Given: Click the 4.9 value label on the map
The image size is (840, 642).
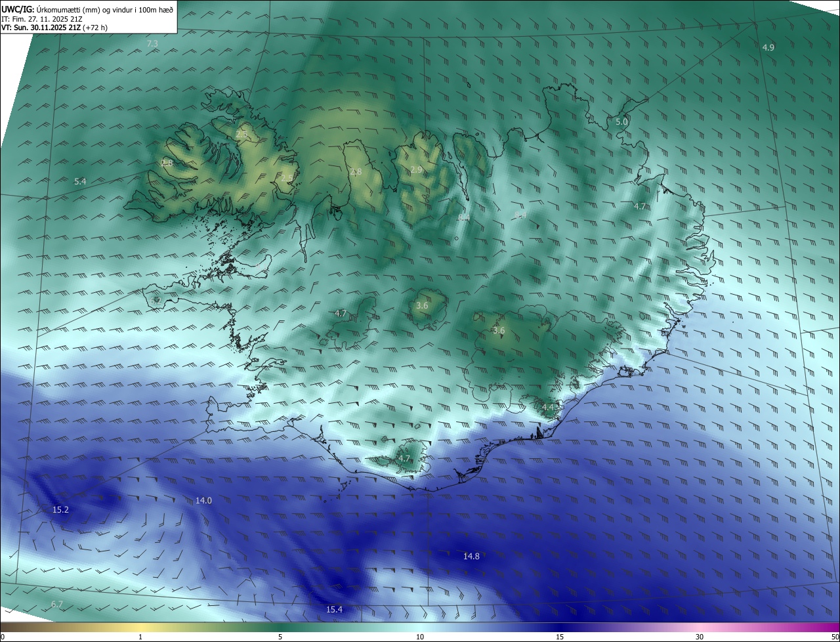Looking at the screenshot, I should [x=768, y=47].
